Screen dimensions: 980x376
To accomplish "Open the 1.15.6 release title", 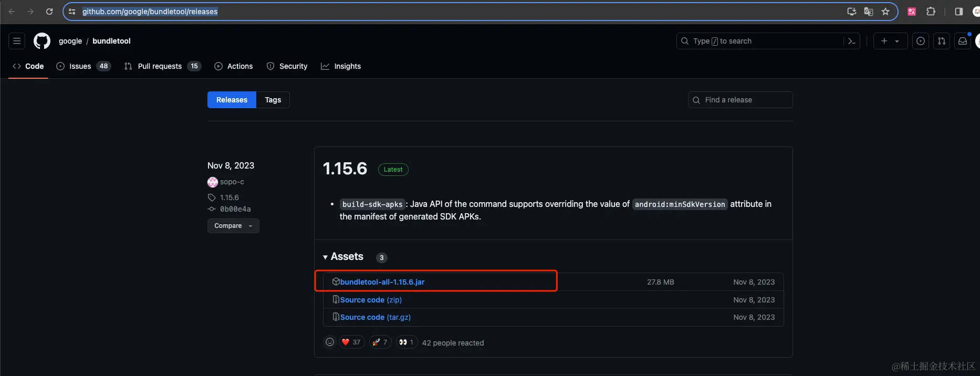I will click(345, 169).
